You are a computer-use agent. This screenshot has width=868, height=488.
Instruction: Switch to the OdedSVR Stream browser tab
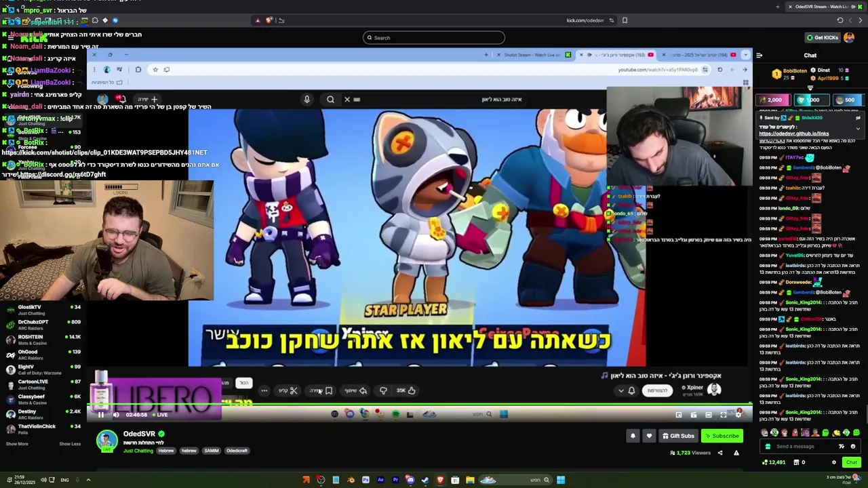tap(824, 7)
